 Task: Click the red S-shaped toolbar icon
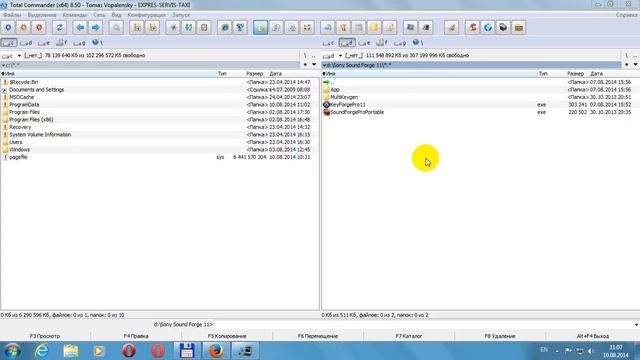pyautogui.click(x=473, y=27)
